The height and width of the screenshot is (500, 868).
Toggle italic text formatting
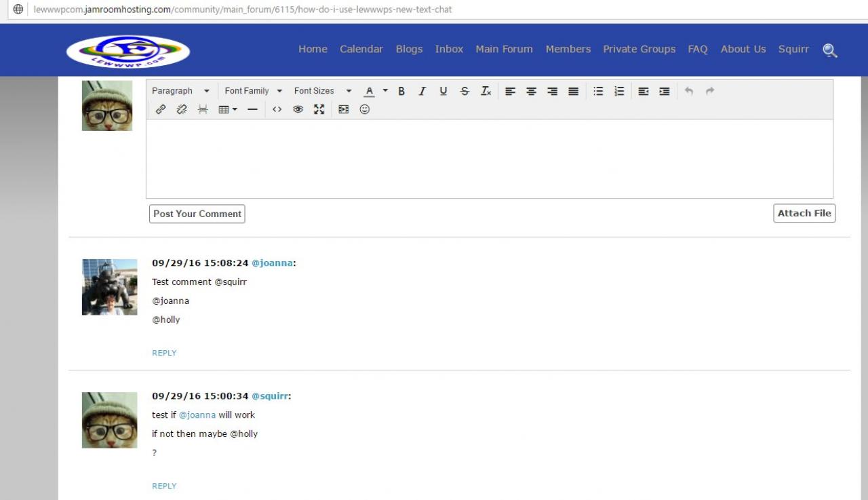click(422, 91)
